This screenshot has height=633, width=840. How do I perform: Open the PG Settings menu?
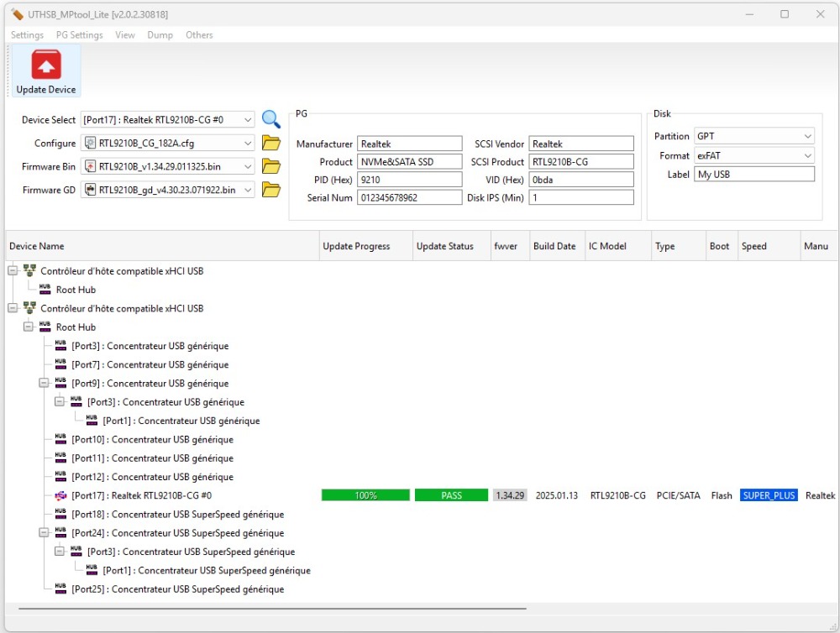tap(79, 35)
